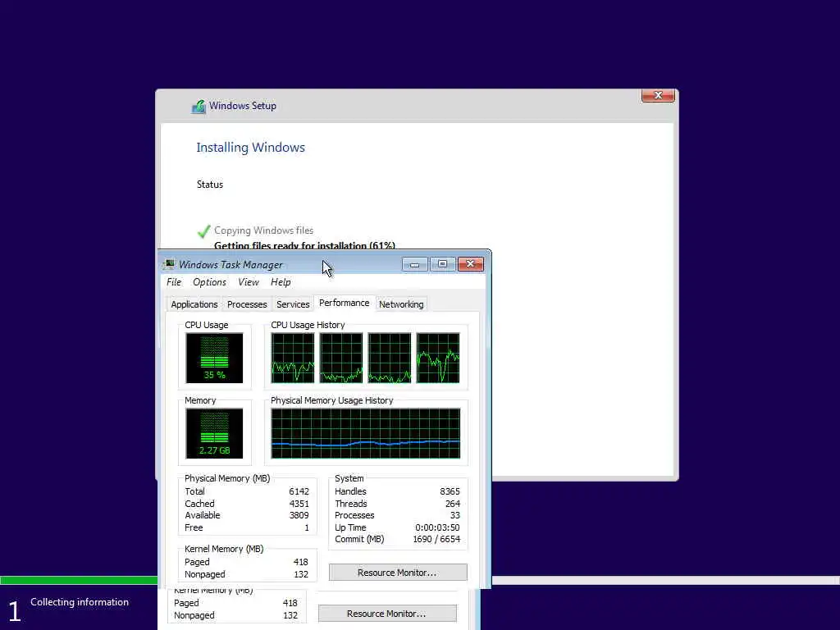Click the System group label
Viewport: 840px width, 630px height.
click(349, 478)
